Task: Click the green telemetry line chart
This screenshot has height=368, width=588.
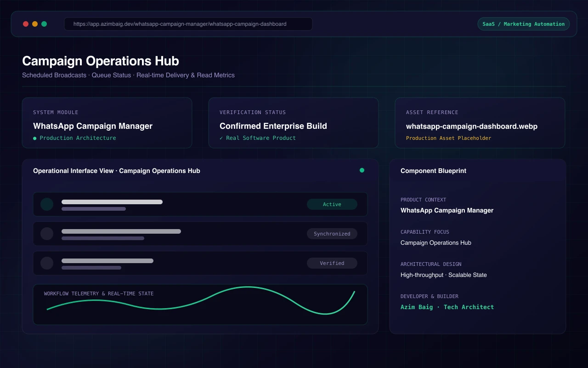Action: [200, 301]
